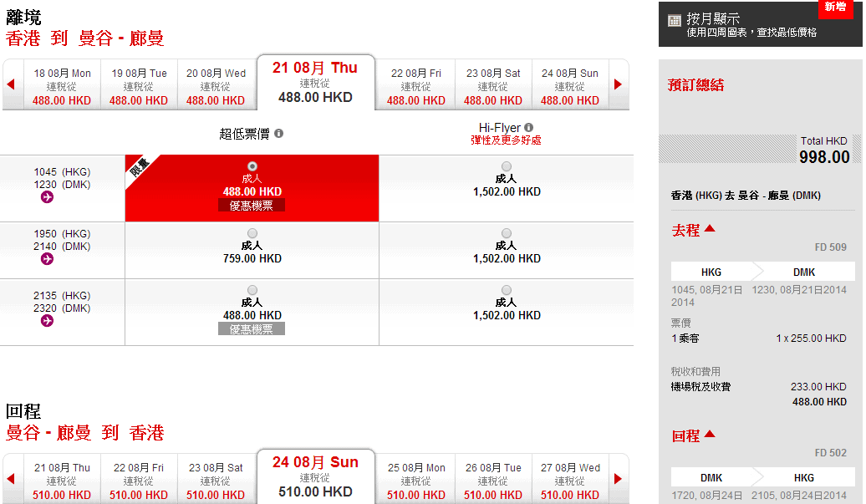Click plane icon for 2135 HKG flight

pos(47,320)
